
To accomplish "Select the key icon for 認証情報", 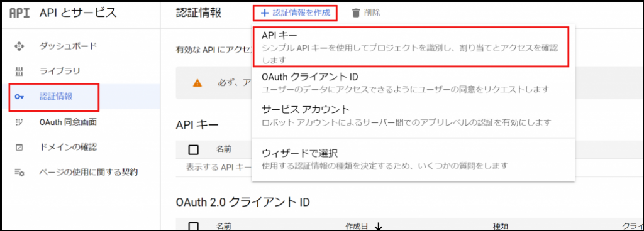I will click(x=19, y=97).
